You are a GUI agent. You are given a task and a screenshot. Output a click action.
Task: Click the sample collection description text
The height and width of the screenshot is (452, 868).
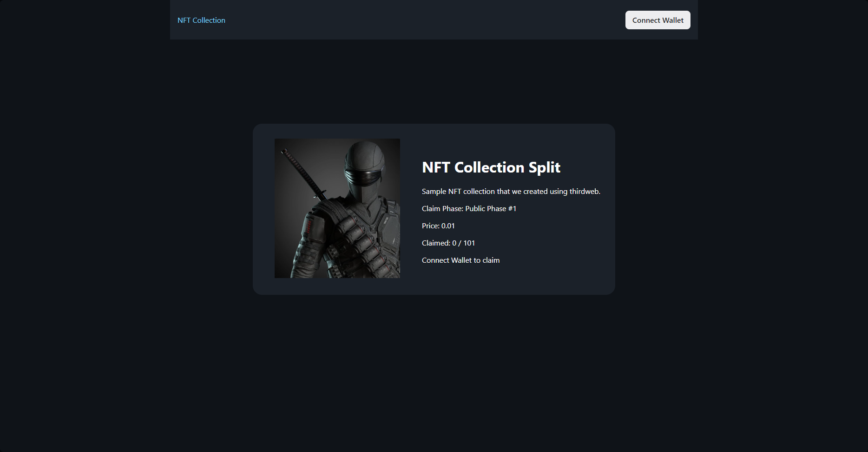click(x=511, y=191)
